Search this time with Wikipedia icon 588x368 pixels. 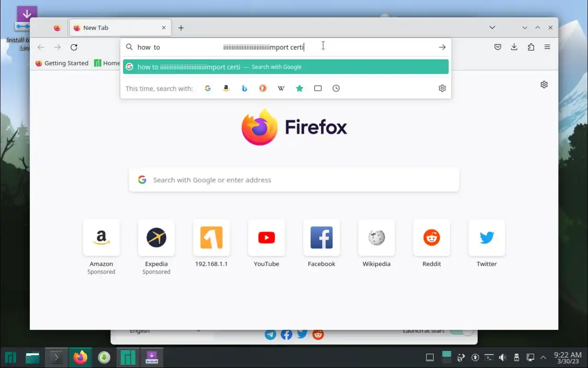(281, 88)
